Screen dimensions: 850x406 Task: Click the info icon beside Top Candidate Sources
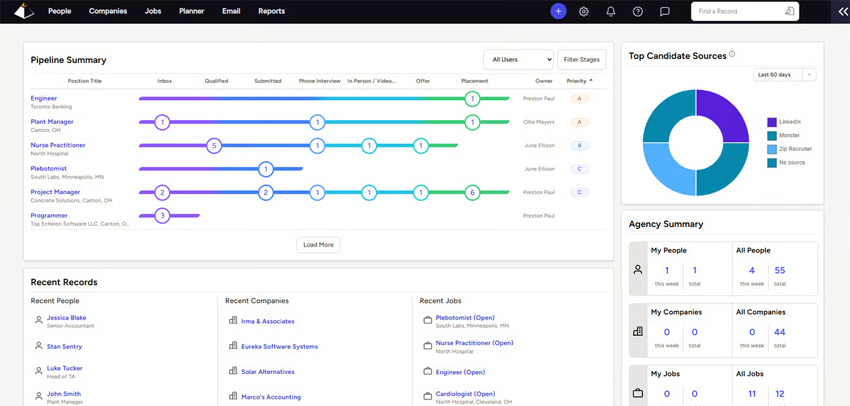pos(732,55)
